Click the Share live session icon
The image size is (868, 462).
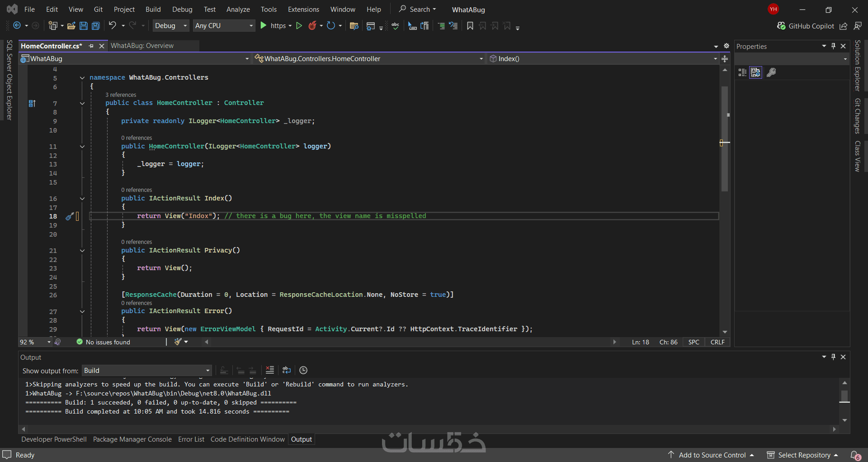(x=844, y=26)
